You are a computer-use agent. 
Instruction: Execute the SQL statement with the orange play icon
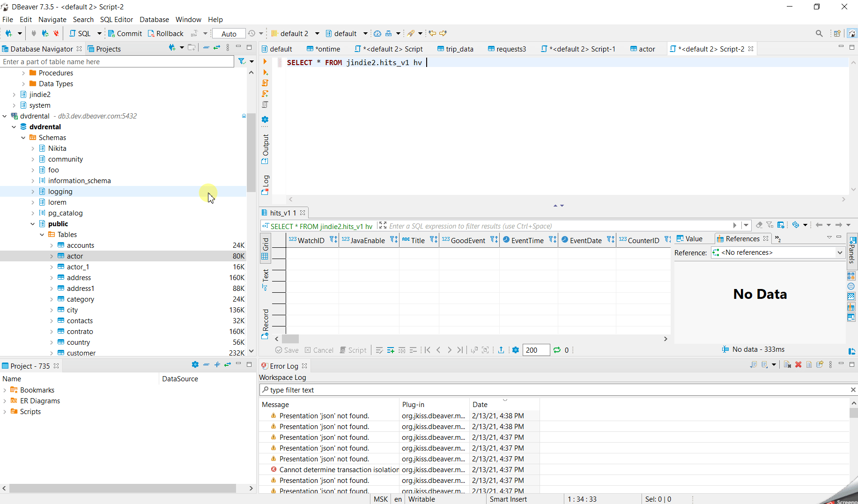click(x=265, y=61)
